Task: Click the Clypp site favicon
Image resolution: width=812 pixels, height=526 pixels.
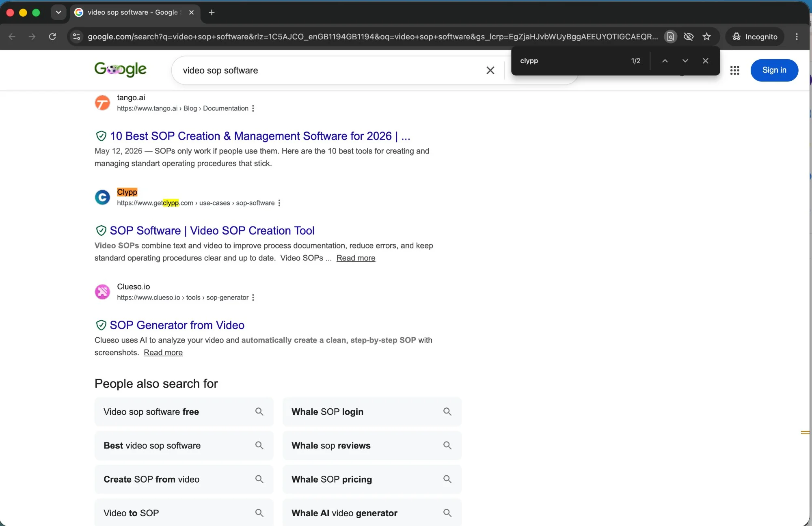Action: pos(102,197)
